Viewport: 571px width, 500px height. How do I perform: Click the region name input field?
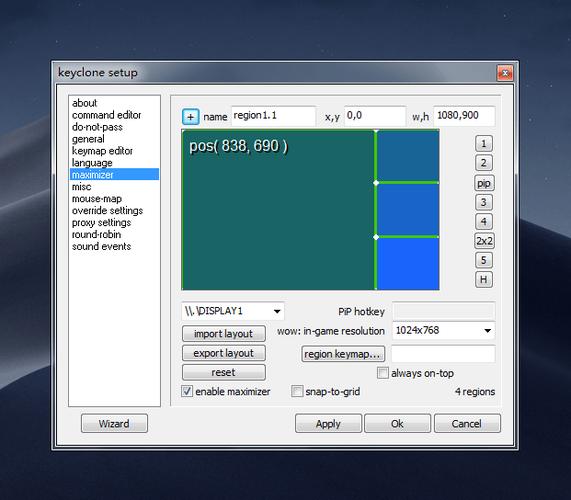273,116
